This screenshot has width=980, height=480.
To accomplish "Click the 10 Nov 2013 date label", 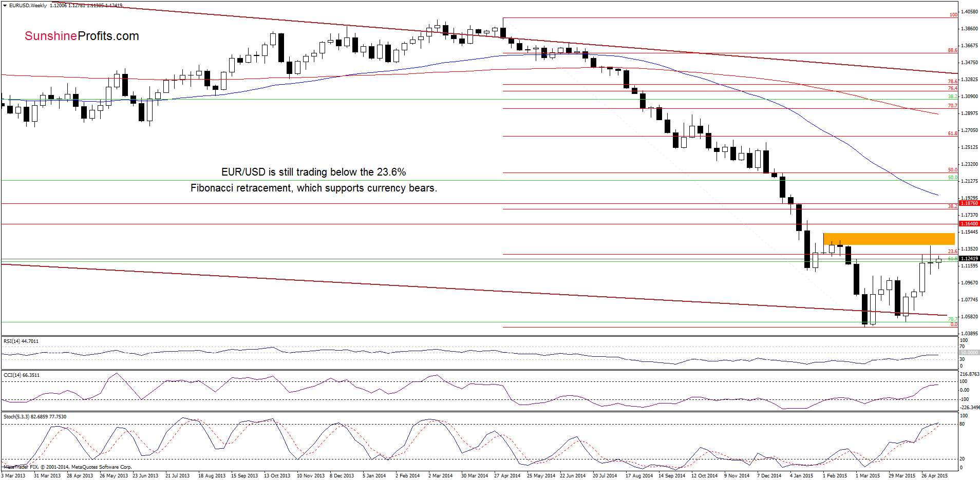I will point(311,475).
